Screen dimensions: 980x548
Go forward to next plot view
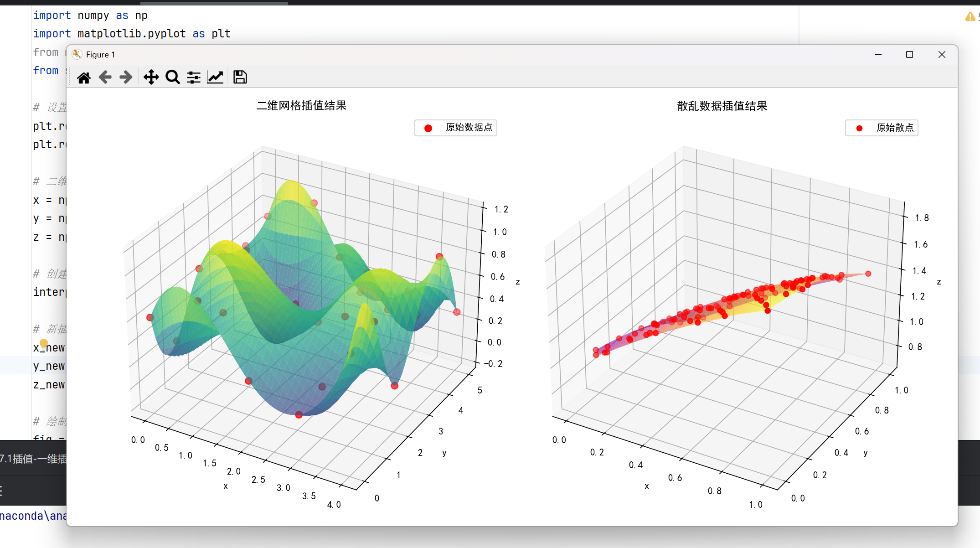coord(126,78)
